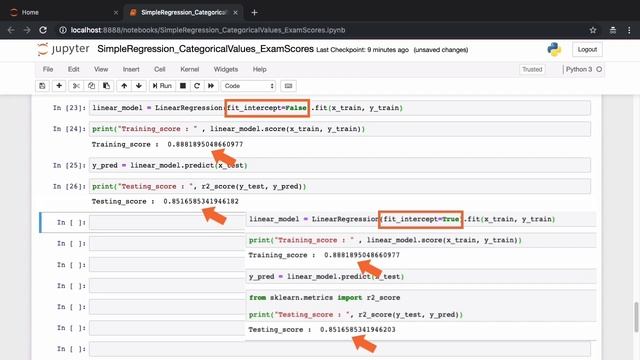The image size is (640, 360).
Task: Cut selected cells with scissors icon
Action: coord(76,86)
